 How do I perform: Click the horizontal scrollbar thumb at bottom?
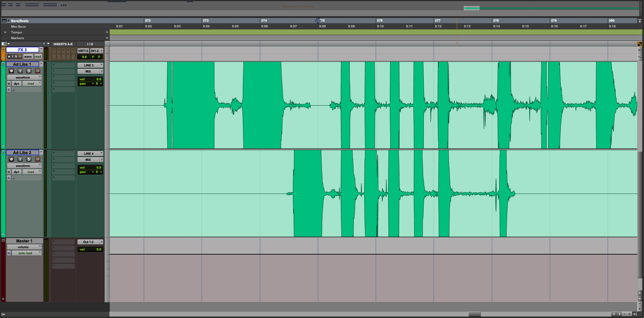click(475, 314)
